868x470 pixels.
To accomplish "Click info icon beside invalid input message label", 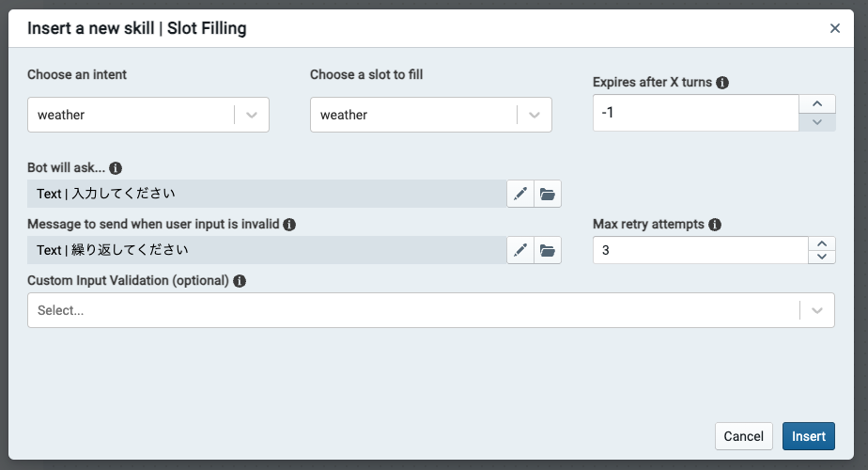I will (x=289, y=225).
